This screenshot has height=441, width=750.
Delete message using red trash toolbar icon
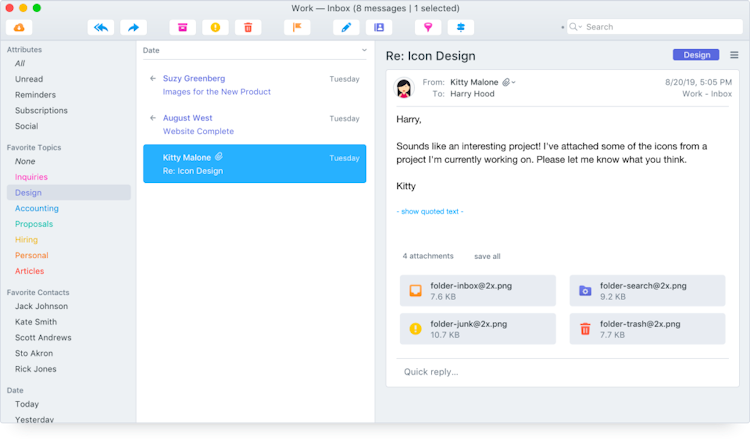pos(248,27)
